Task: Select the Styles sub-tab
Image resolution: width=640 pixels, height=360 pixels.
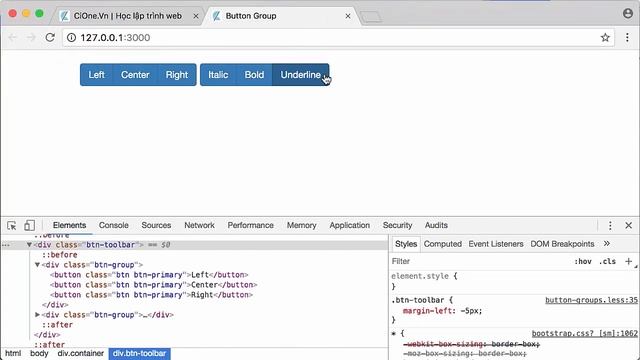Action: coord(406,244)
